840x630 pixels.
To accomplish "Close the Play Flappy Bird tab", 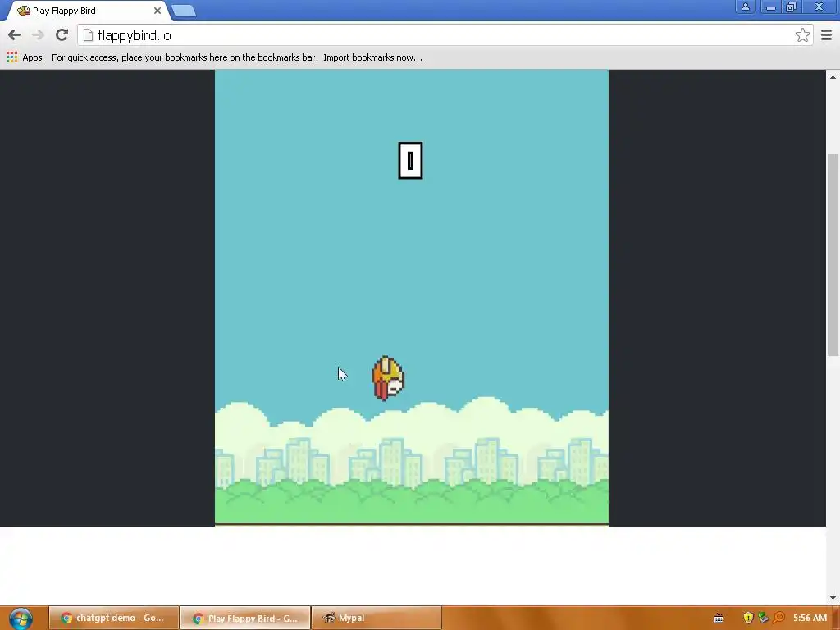I will coord(157,11).
